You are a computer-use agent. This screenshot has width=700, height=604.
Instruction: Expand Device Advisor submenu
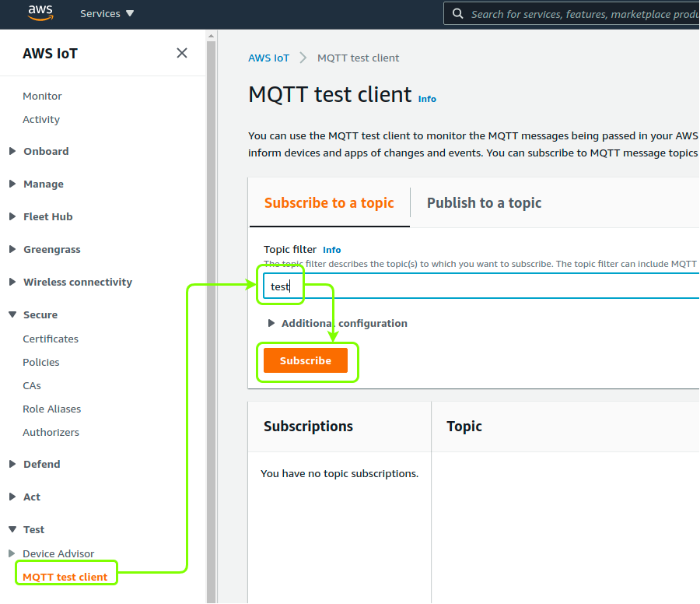[12, 553]
